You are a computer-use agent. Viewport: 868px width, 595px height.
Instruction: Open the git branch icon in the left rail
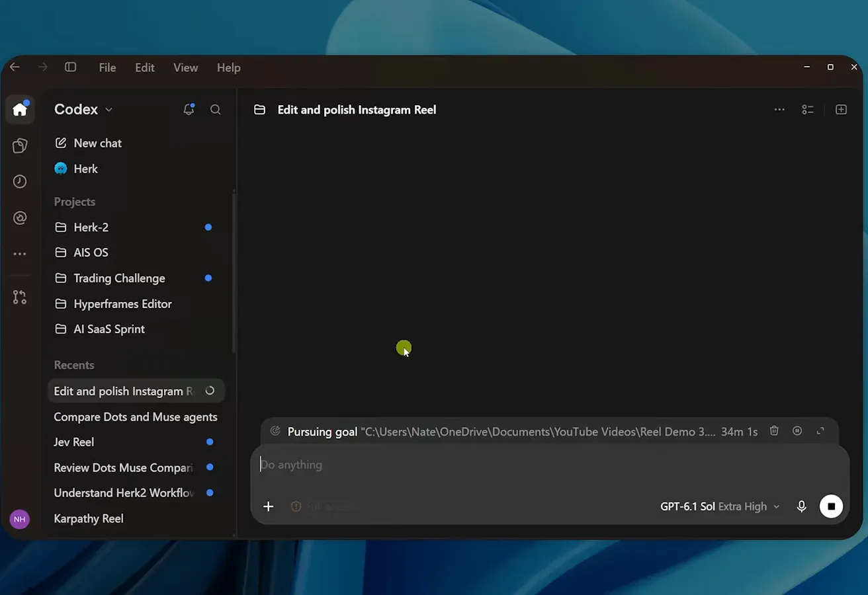[20, 297]
